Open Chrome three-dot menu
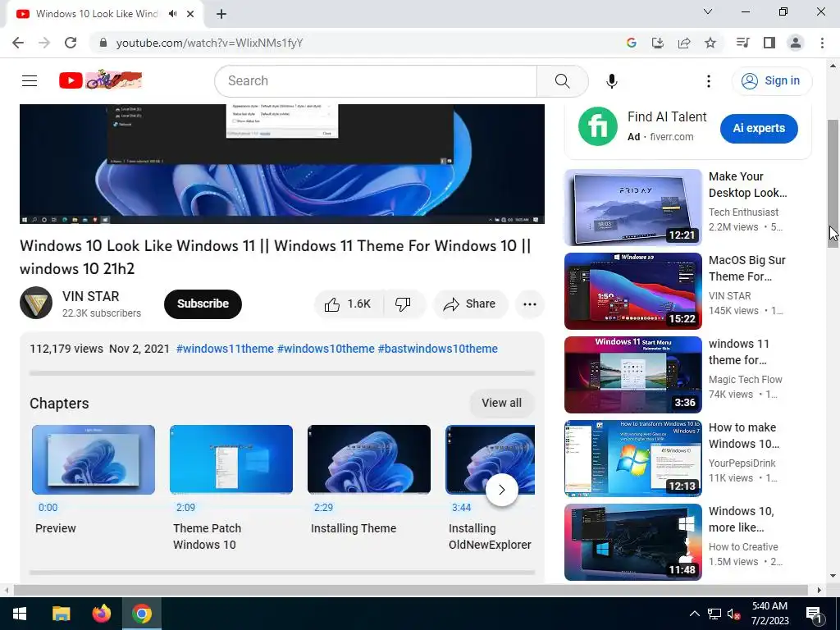The height and width of the screenshot is (630, 840). click(822, 43)
